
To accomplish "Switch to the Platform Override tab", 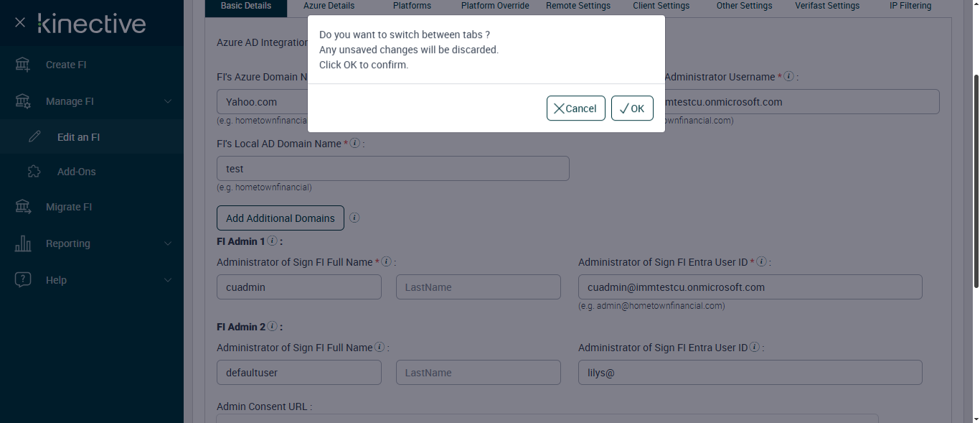I will coord(495,6).
